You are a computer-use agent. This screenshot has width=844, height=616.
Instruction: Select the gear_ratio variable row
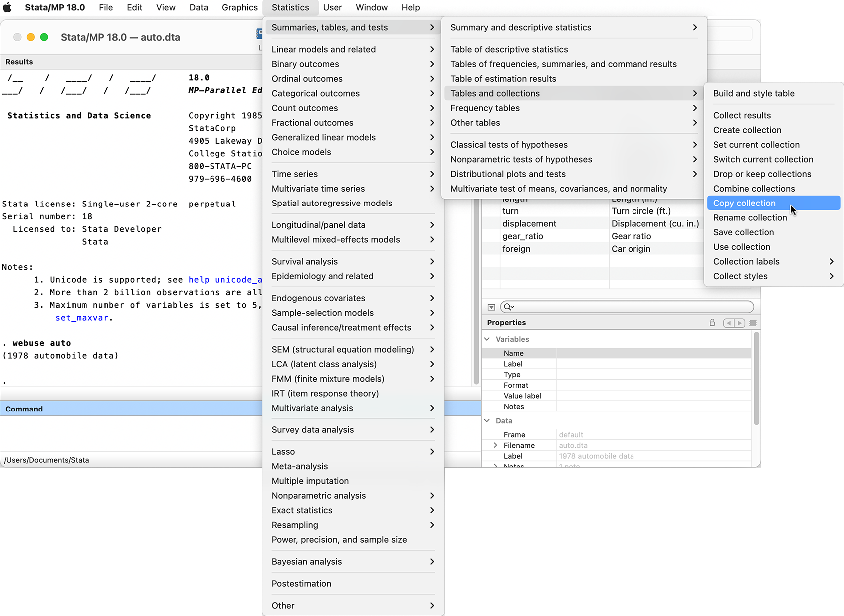593,236
